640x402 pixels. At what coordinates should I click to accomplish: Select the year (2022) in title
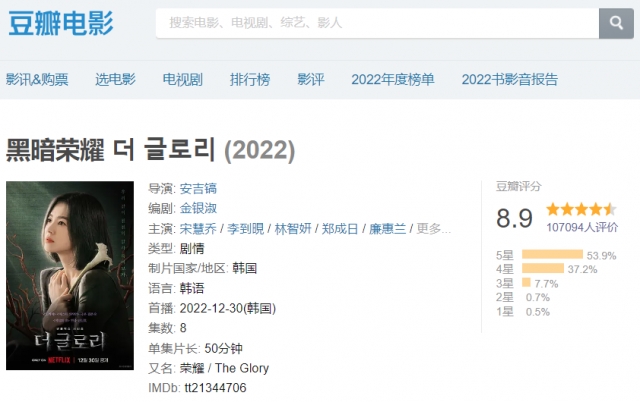(260, 151)
